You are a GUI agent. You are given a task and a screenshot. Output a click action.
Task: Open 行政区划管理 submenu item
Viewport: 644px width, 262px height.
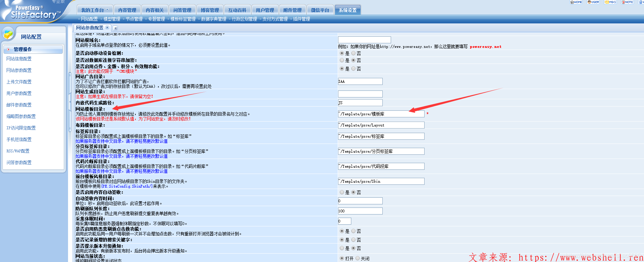click(x=244, y=19)
